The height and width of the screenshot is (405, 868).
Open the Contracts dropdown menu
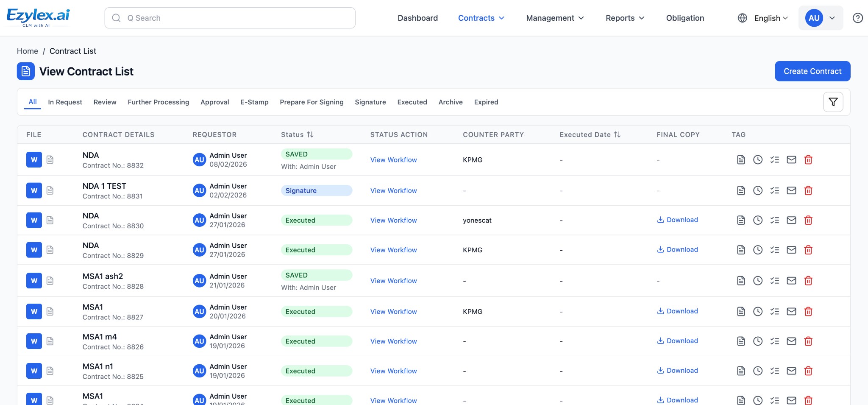(x=481, y=18)
